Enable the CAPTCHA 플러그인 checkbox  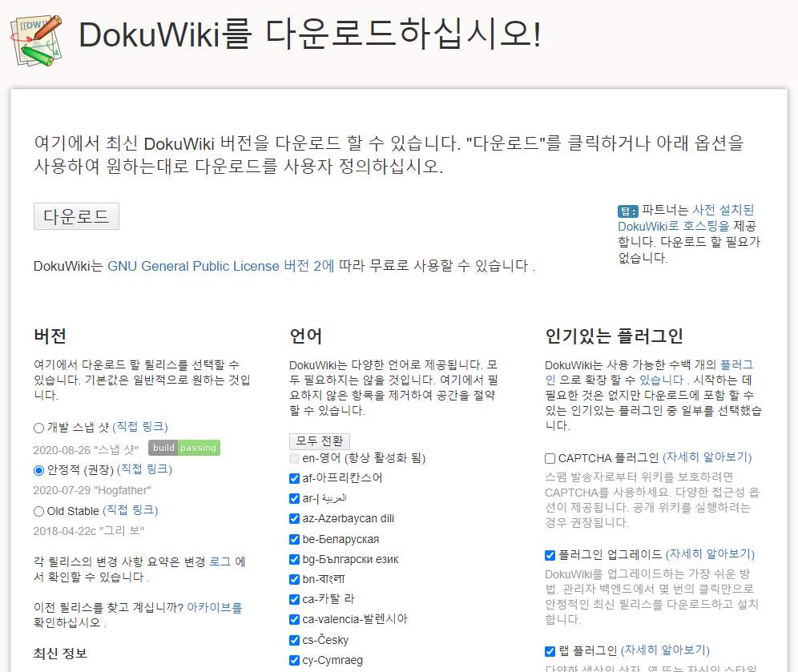550,458
